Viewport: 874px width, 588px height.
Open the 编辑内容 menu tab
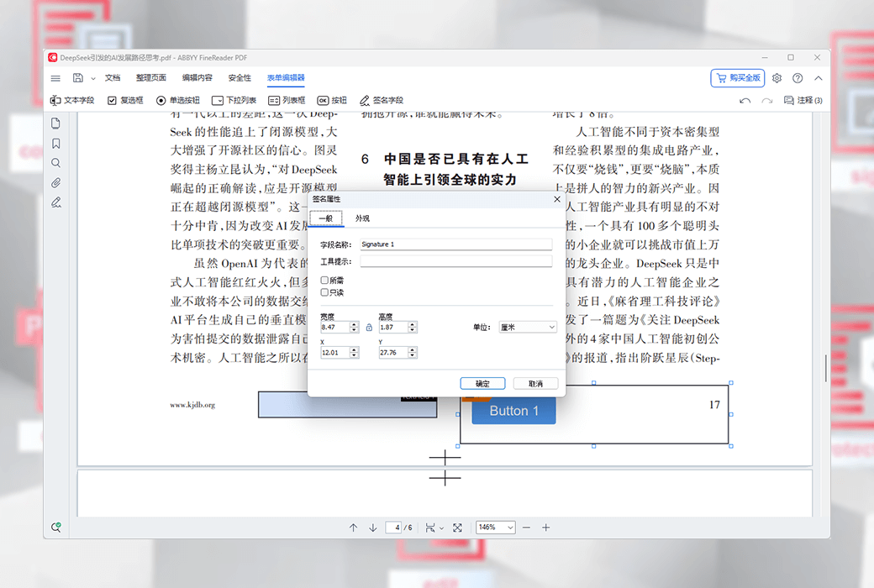197,78
